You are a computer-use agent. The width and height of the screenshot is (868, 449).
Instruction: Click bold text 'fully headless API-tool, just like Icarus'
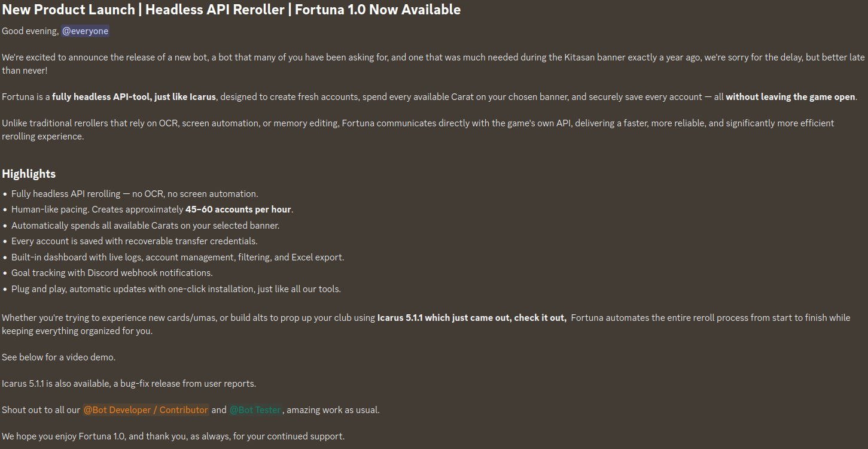[x=134, y=97]
